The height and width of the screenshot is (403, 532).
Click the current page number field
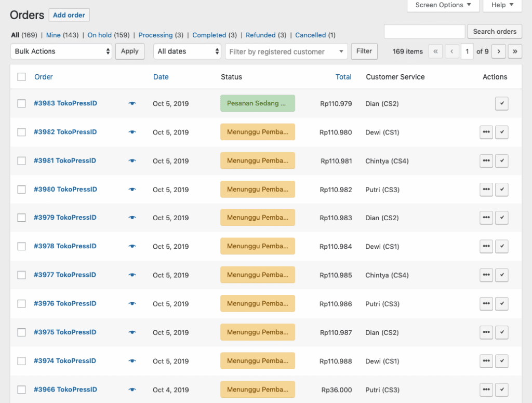[x=467, y=51]
